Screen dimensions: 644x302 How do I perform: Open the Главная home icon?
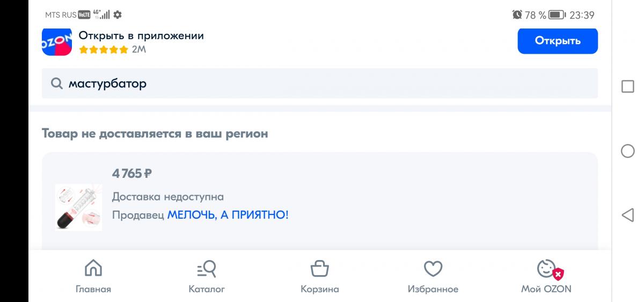(93, 268)
